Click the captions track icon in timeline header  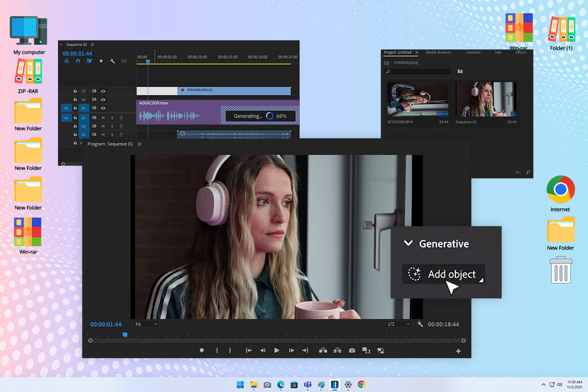(124, 61)
